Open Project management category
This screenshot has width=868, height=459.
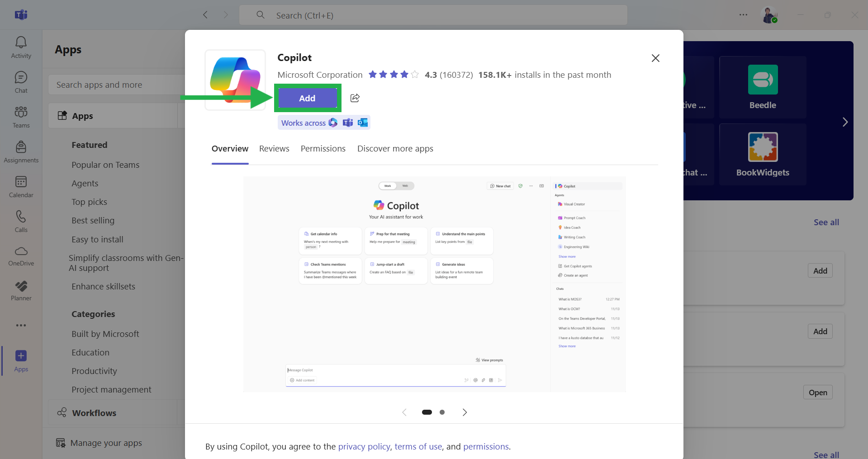[111, 390]
